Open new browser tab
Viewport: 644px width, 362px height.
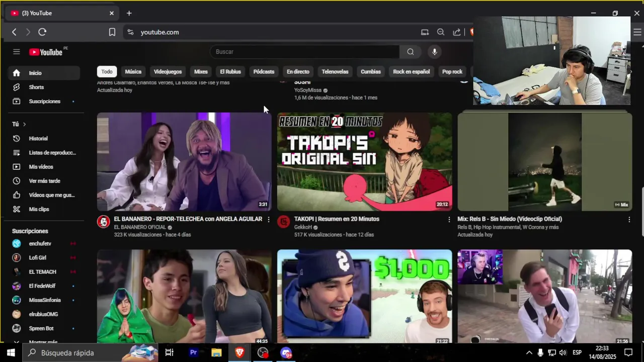coord(129,13)
